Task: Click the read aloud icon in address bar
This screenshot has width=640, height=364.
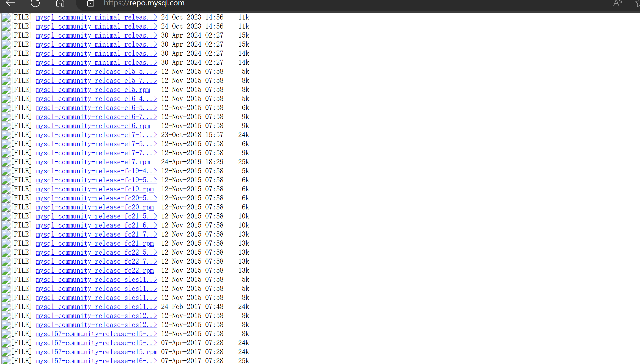Action: pyautogui.click(x=617, y=3)
